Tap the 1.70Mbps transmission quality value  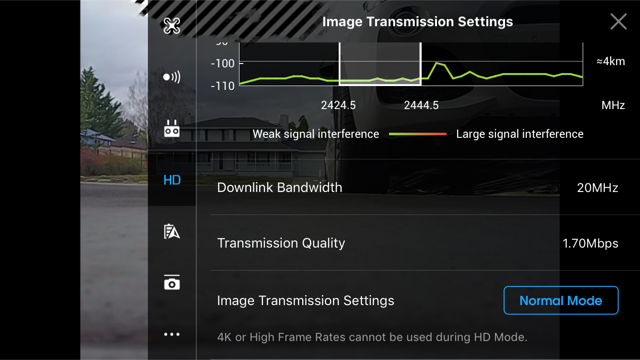[x=590, y=243]
